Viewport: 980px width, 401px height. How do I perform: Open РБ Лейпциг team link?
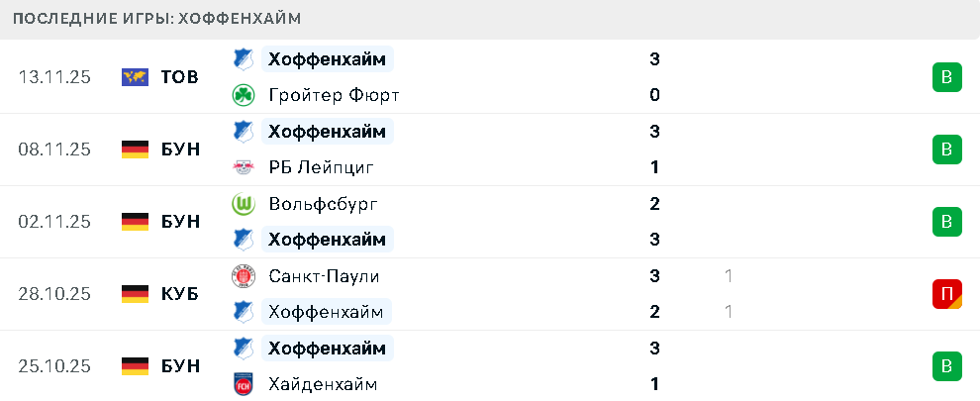click(321, 167)
